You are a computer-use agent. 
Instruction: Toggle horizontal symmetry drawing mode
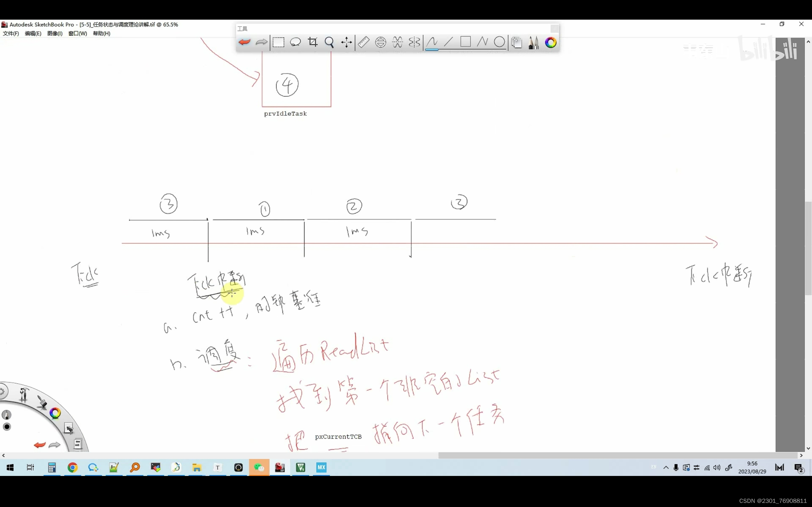398,42
